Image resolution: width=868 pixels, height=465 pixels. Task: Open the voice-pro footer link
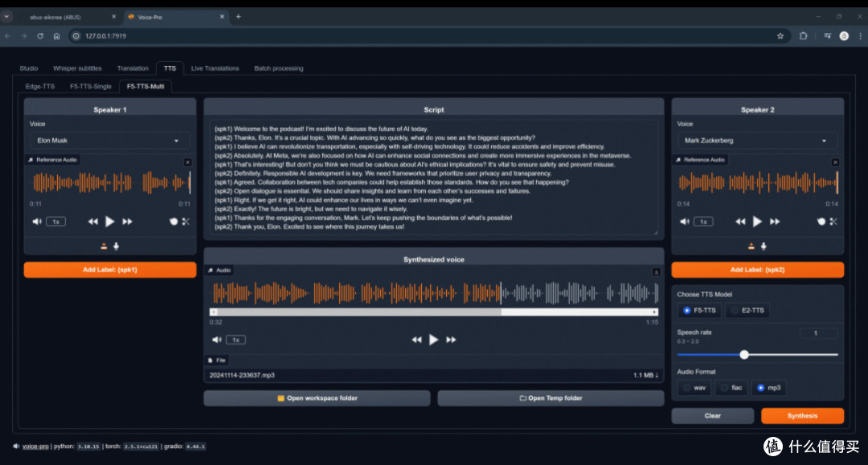coord(35,447)
